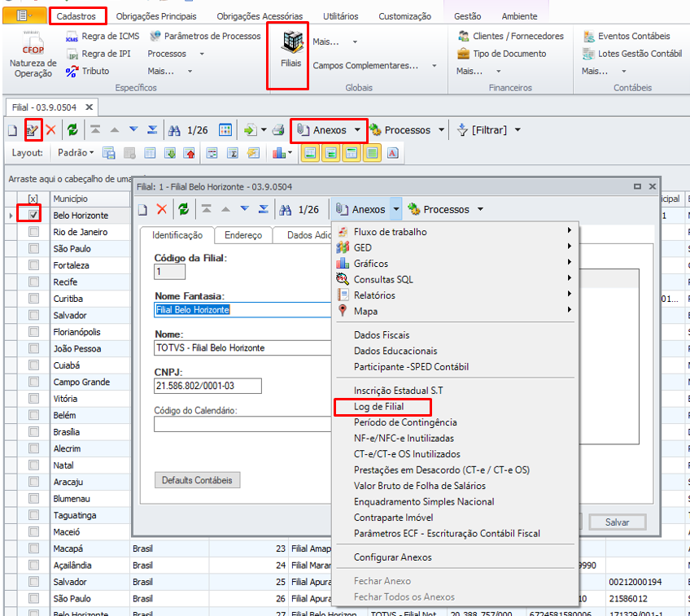690x616 pixels.
Task: Open Fluxo de trabalho submenu
Action: (x=456, y=231)
